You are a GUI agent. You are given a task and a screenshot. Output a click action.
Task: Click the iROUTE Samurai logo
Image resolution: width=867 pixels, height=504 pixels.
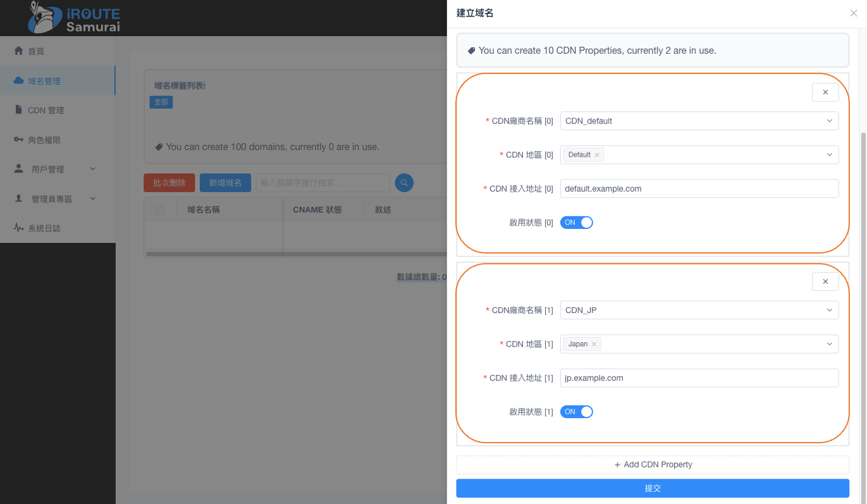pyautogui.click(x=74, y=18)
